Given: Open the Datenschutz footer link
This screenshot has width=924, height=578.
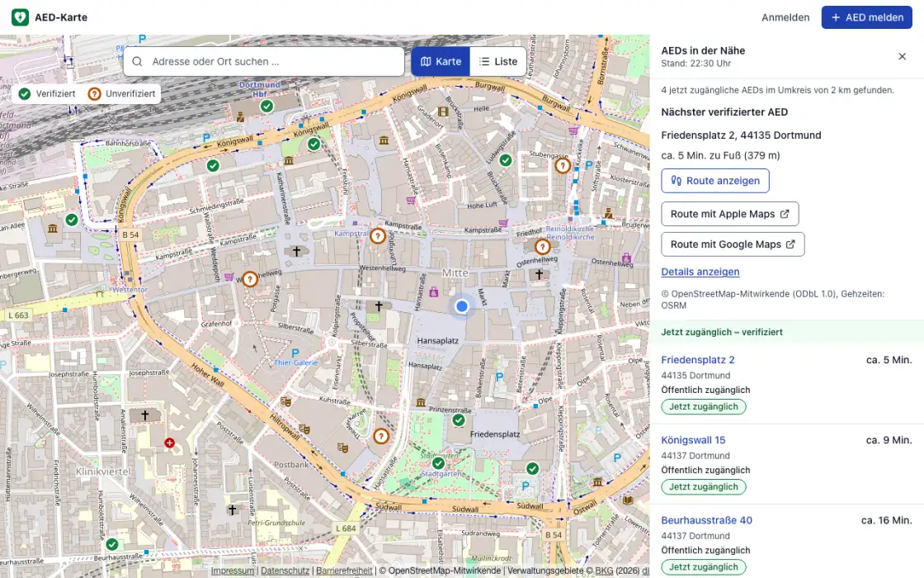Looking at the screenshot, I should (285, 571).
